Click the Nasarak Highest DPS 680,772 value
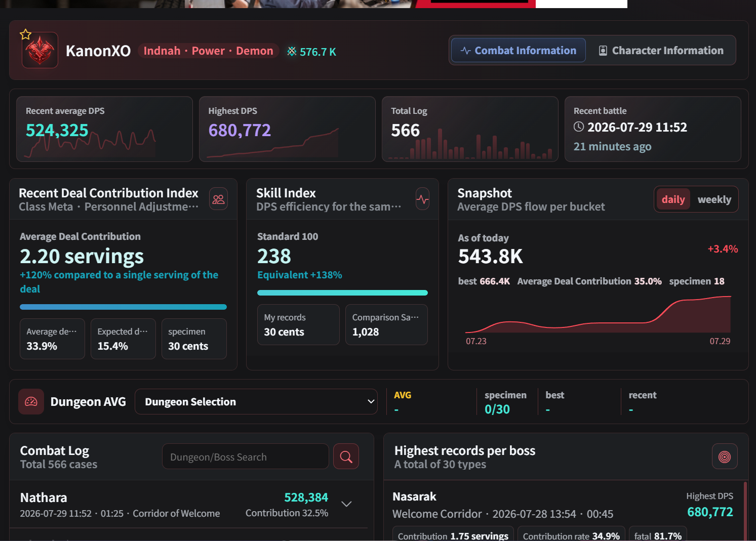756x541 pixels. pos(710,512)
